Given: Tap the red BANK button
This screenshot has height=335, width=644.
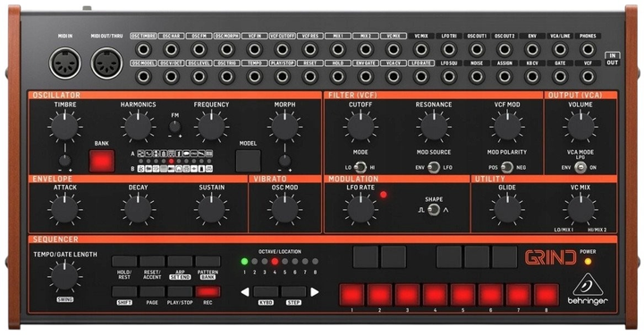Looking at the screenshot, I should [101, 161].
